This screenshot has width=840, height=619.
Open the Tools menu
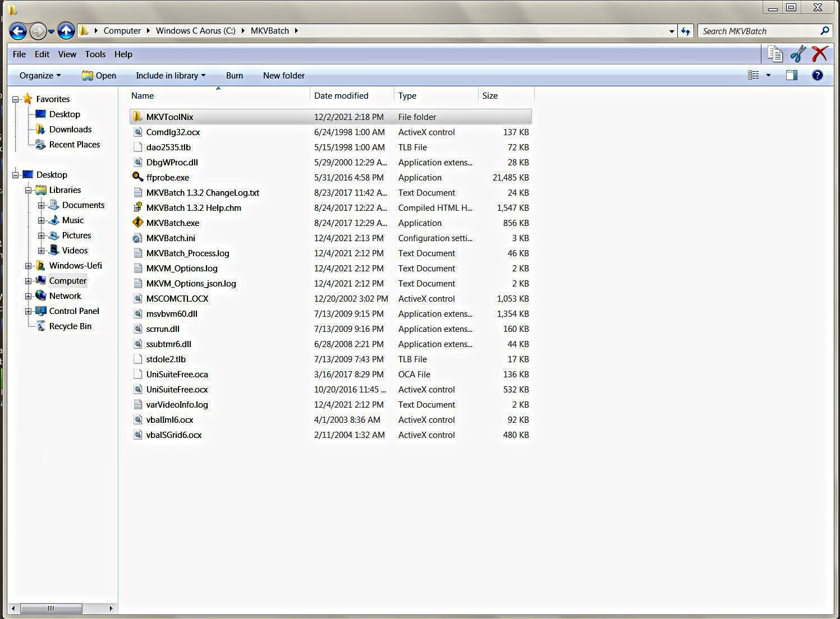pos(95,54)
